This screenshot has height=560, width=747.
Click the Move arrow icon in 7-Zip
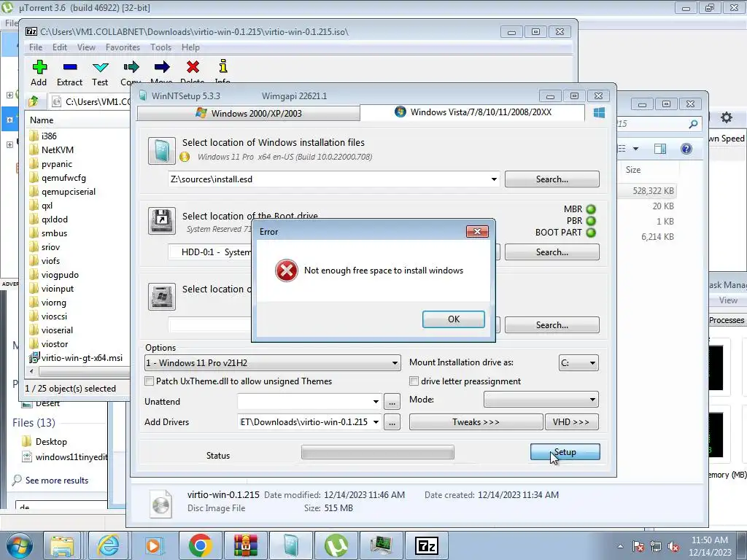pos(162,67)
